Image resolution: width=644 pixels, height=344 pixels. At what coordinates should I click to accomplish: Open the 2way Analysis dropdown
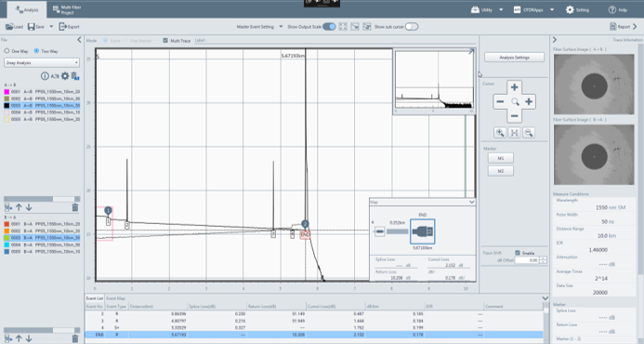42,62
